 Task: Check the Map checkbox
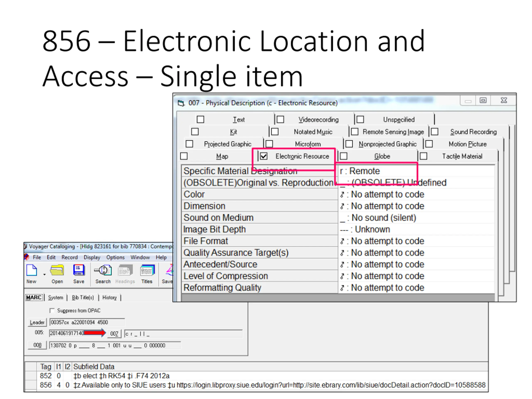(x=184, y=156)
